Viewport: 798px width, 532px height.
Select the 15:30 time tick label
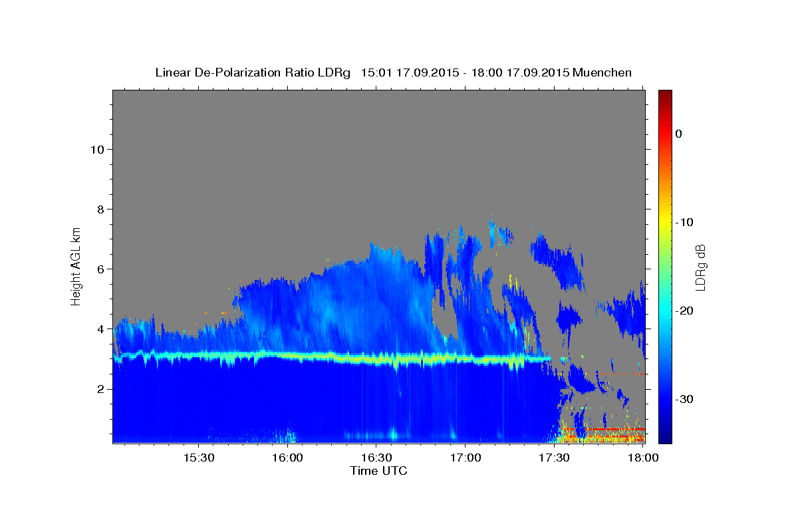tap(198, 458)
